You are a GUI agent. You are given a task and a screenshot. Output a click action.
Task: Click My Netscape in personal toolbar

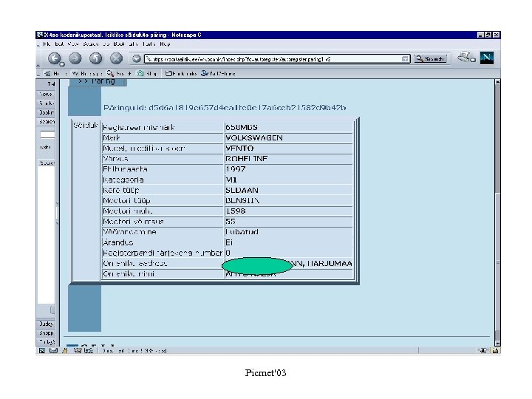click(x=86, y=73)
